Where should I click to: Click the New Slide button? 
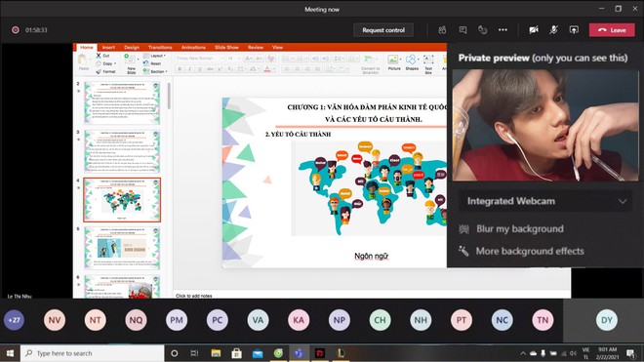pyautogui.click(x=131, y=64)
